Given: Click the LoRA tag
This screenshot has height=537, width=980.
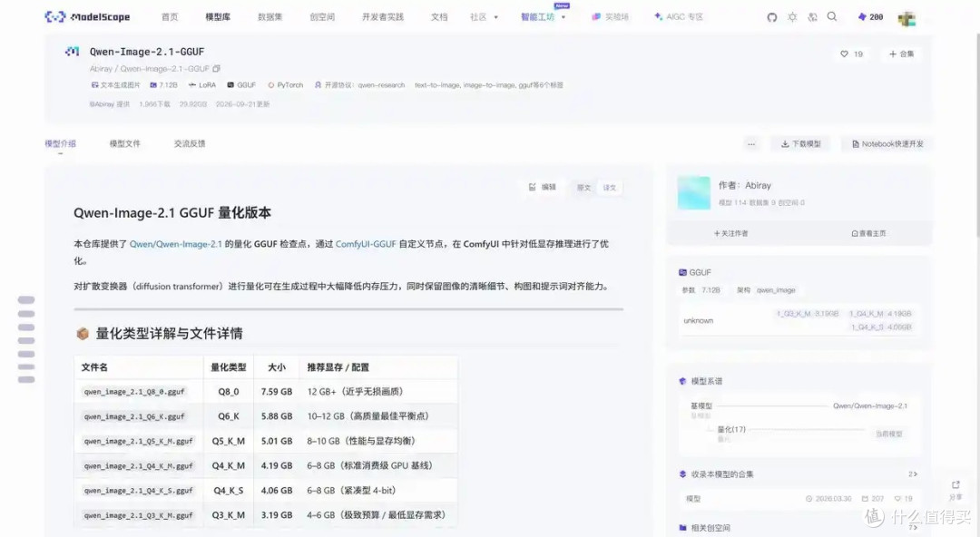Looking at the screenshot, I should 201,85.
